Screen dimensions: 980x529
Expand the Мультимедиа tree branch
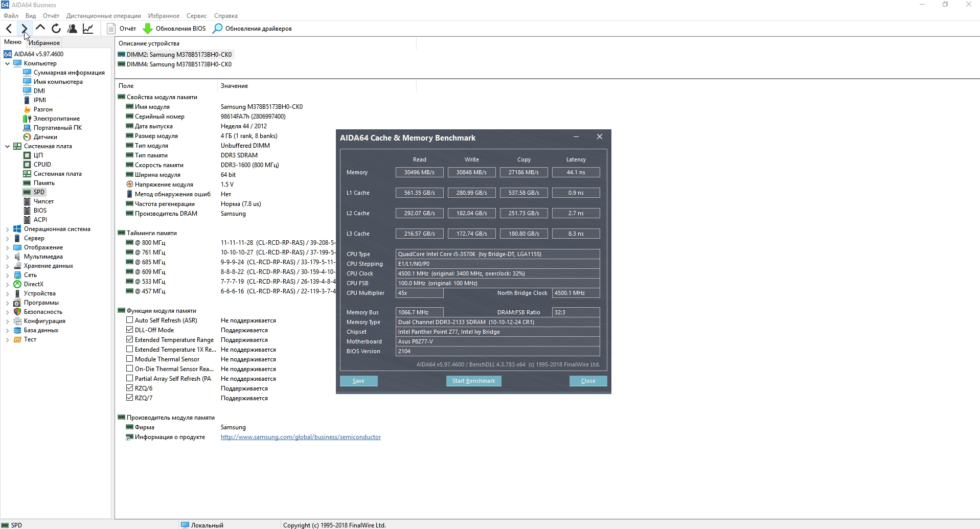click(8, 257)
